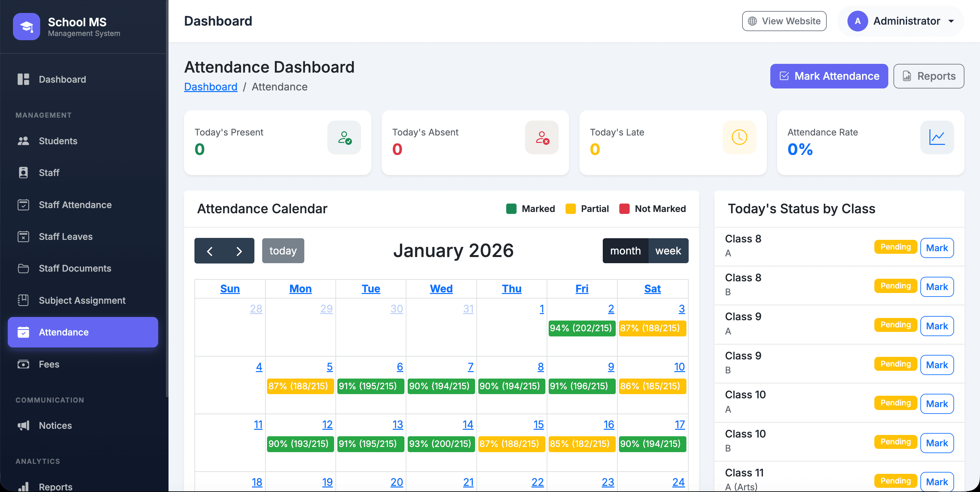Image resolution: width=980 pixels, height=492 pixels.
Task: Go to previous month in calendar
Action: pos(210,251)
